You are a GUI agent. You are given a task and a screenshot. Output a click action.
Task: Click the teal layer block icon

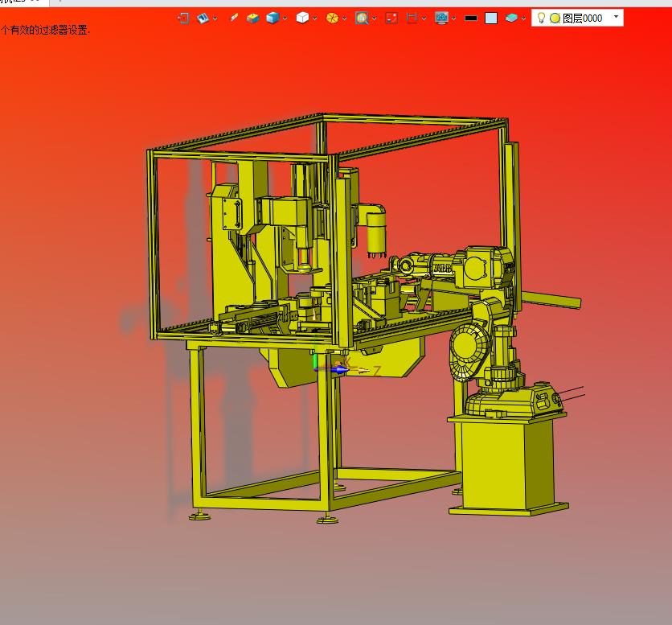click(x=511, y=18)
